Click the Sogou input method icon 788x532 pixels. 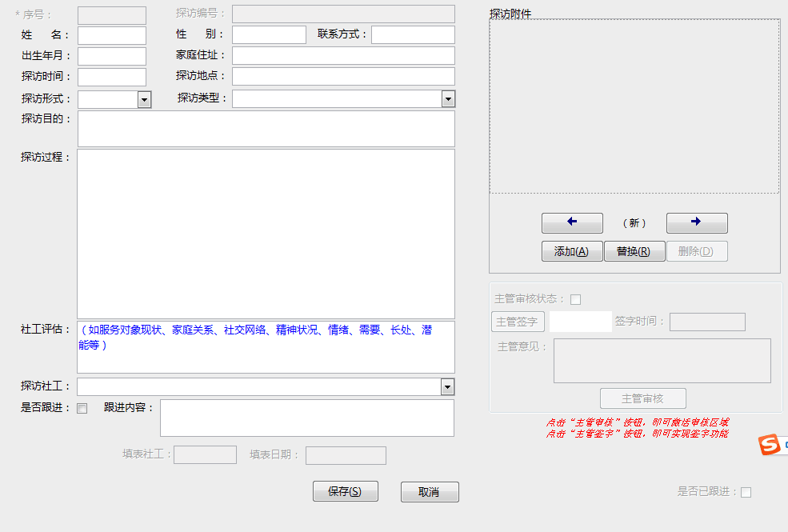click(x=770, y=445)
